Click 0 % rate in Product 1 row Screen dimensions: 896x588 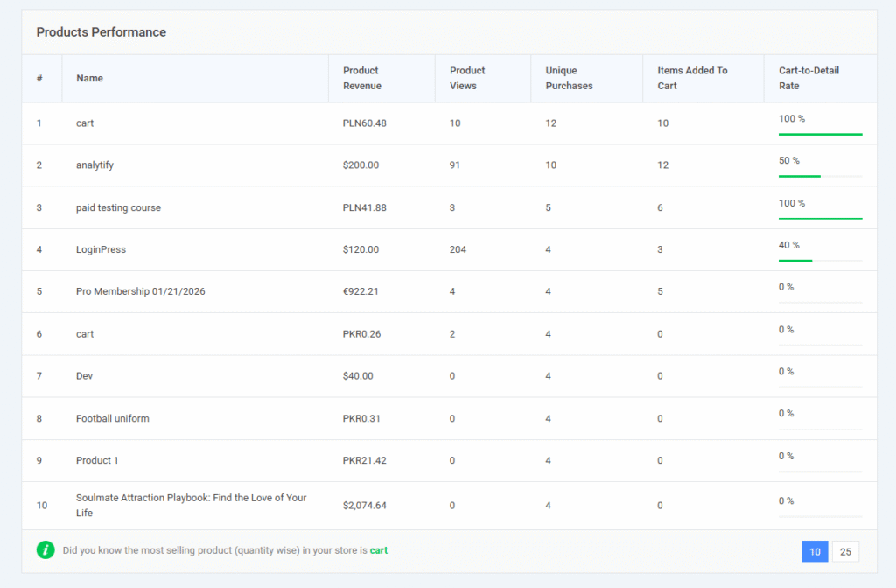point(787,456)
